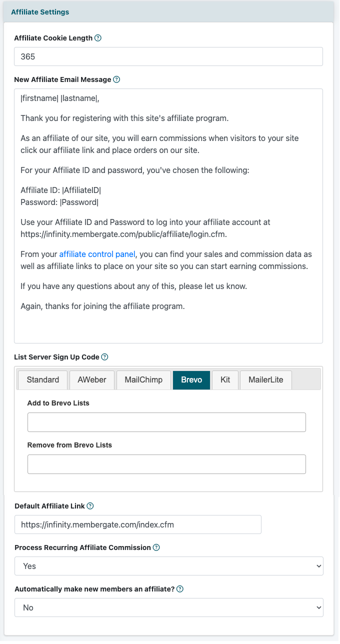Click help icon for Process Recurring Affiliate Commission
The height and width of the screenshot is (644, 340).
click(156, 547)
